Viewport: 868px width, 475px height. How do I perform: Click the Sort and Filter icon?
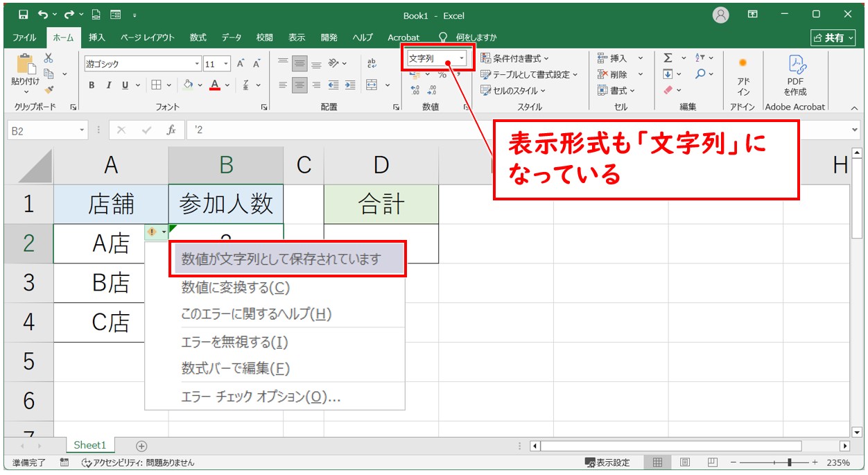pos(700,58)
